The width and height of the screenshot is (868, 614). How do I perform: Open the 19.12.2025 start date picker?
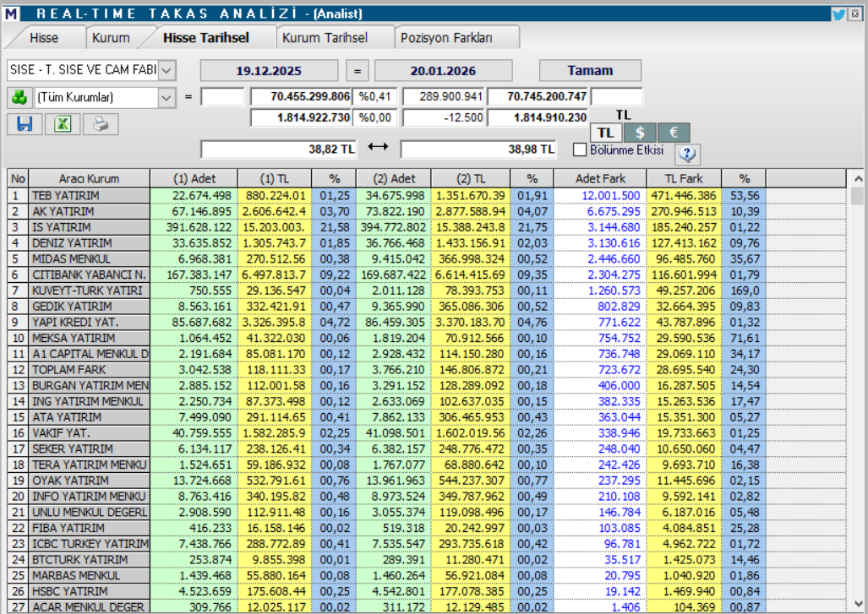269,71
